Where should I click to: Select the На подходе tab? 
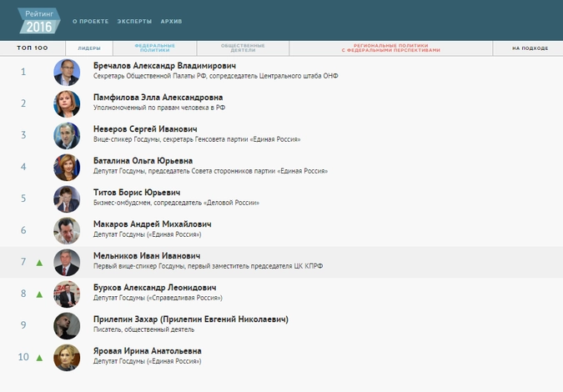(530, 48)
